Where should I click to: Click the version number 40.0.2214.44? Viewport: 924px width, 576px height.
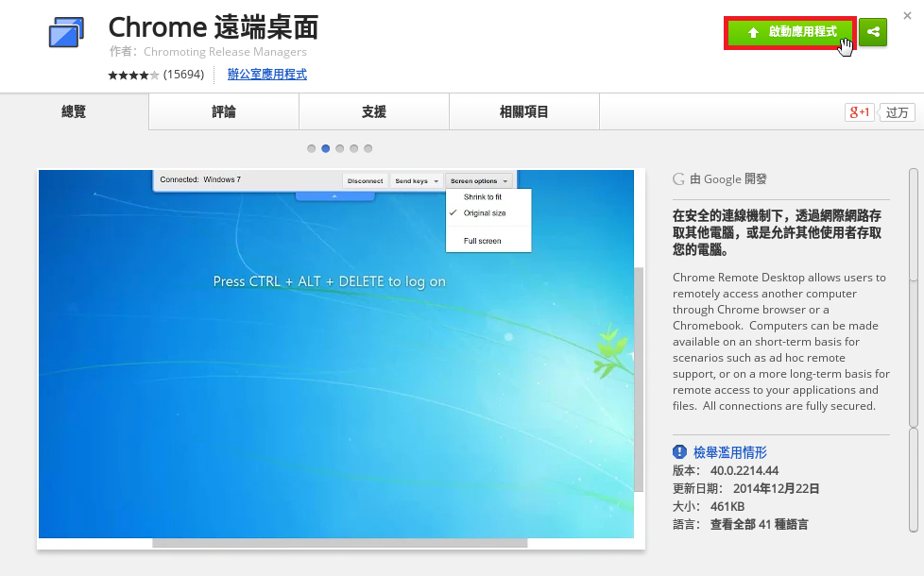pyautogui.click(x=744, y=470)
